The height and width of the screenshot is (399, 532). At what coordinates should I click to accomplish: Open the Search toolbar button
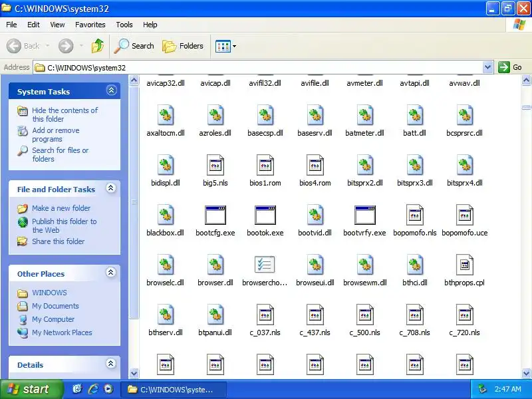coord(134,46)
